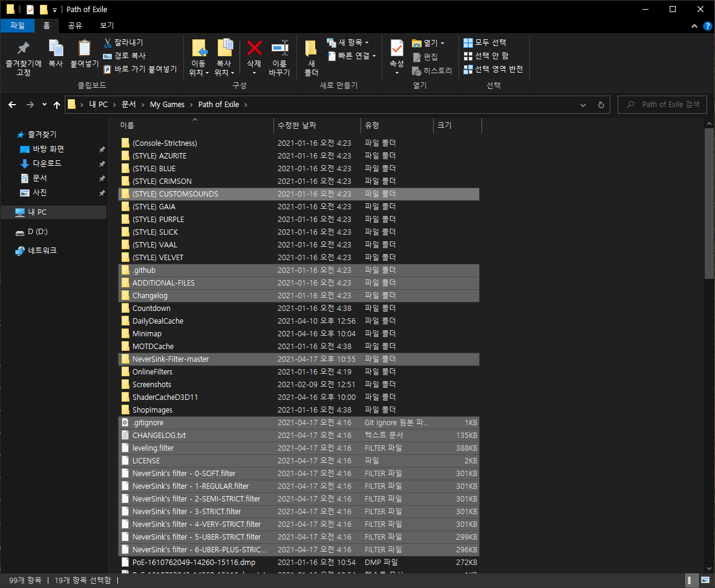Click the 복사 (Copy) ribbon icon

pos(56,54)
